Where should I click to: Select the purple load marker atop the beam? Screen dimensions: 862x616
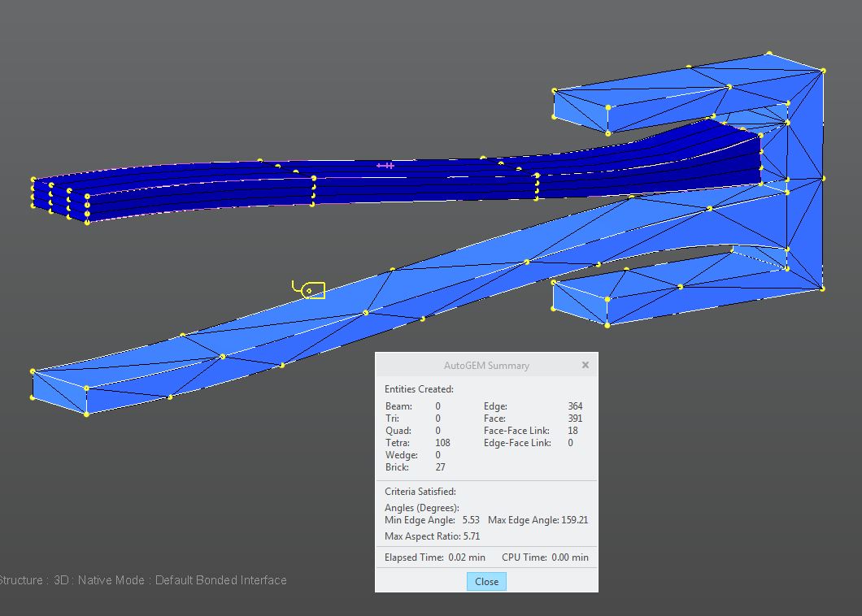(x=386, y=166)
